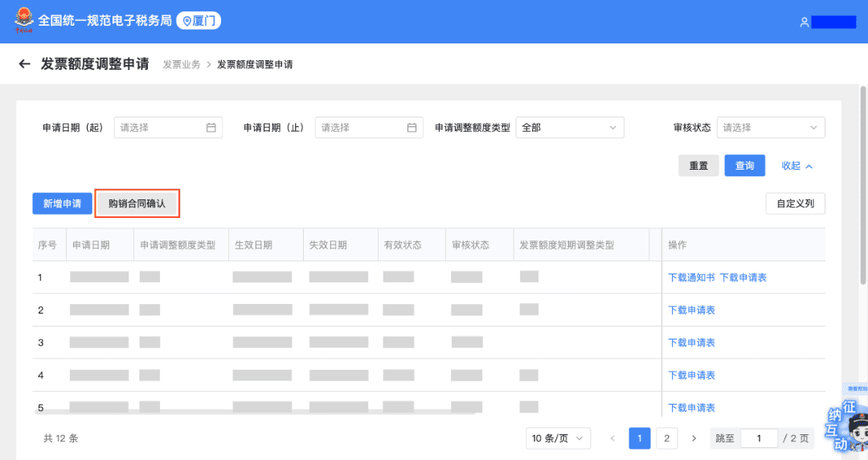Go to next page arrow
The height and width of the screenshot is (460, 868).
pyautogui.click(x=694, y=438)
